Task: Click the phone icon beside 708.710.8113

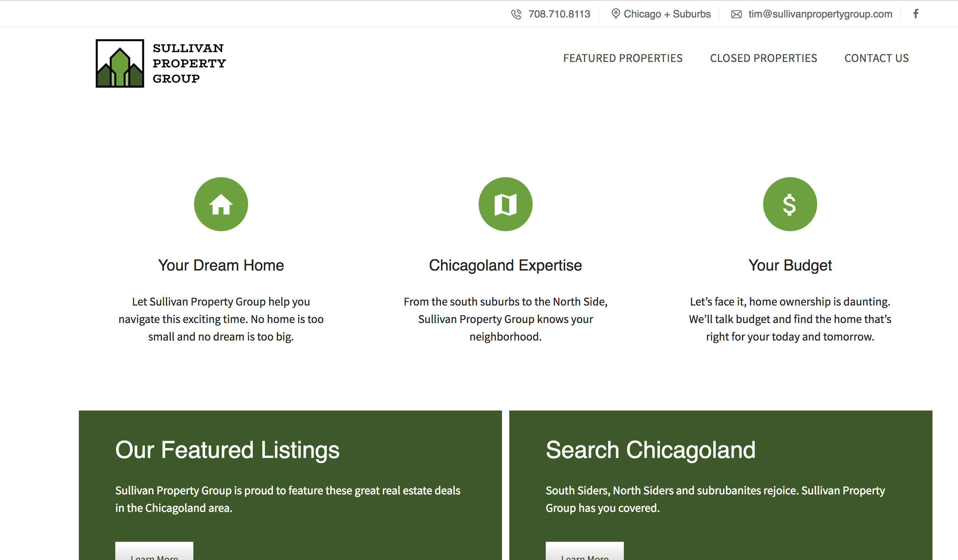Action: tap(516, 14)
